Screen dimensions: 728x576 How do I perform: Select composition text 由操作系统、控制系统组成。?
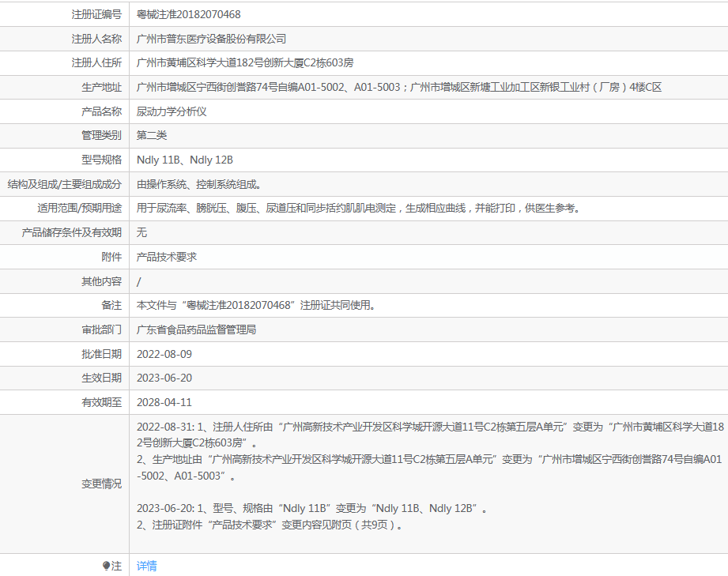tap(200, 184)
